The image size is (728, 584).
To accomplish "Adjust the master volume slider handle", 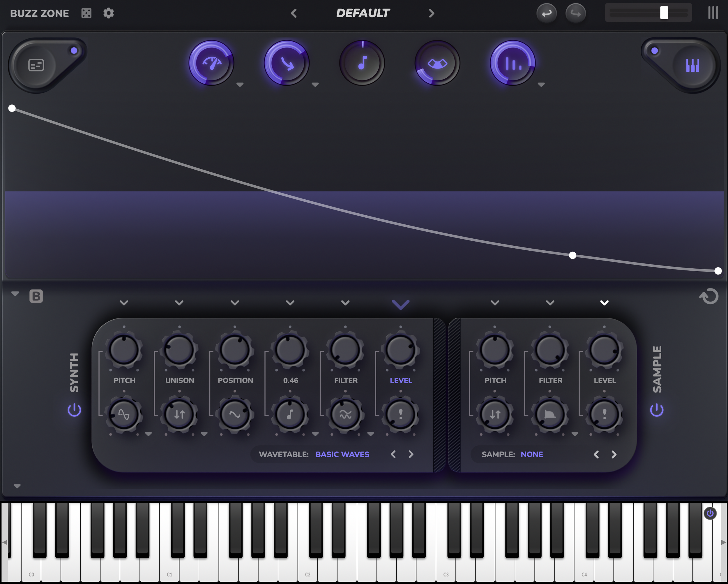I will pos(664,13).
